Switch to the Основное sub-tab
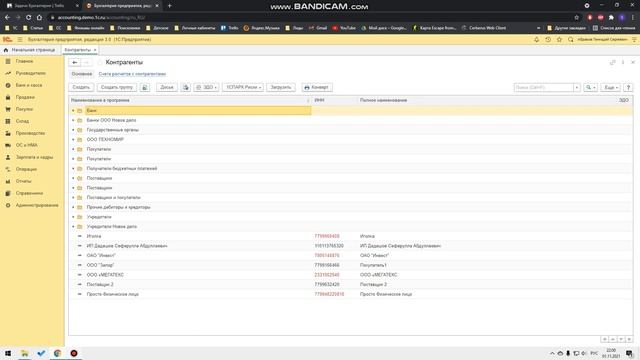This screenshot has width=640, height=360. pos(82,74)
